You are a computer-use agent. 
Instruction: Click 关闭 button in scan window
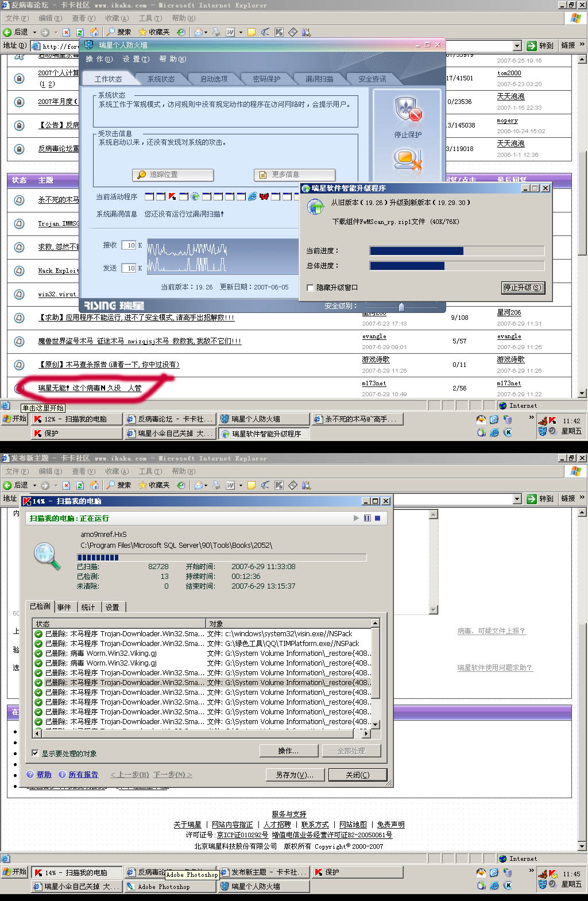click(358, 775)
